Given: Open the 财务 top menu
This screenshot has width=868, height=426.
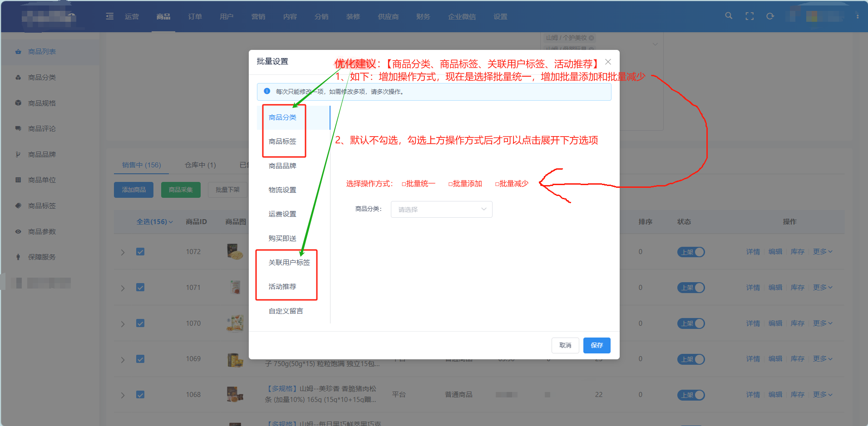Looking at the screenshot, I should coord(423,16).
